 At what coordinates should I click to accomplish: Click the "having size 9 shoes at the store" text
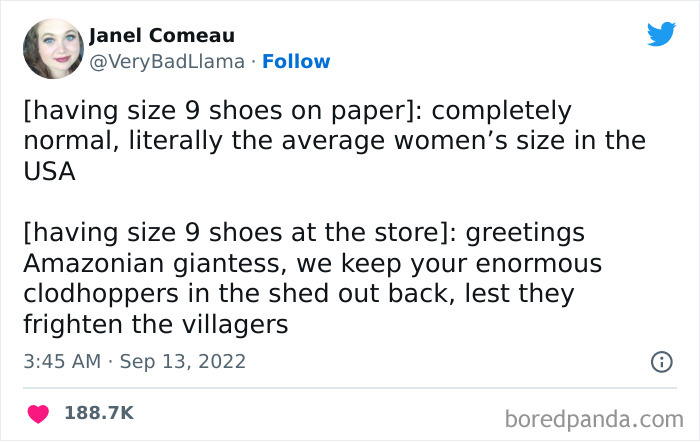pos(231,233)
